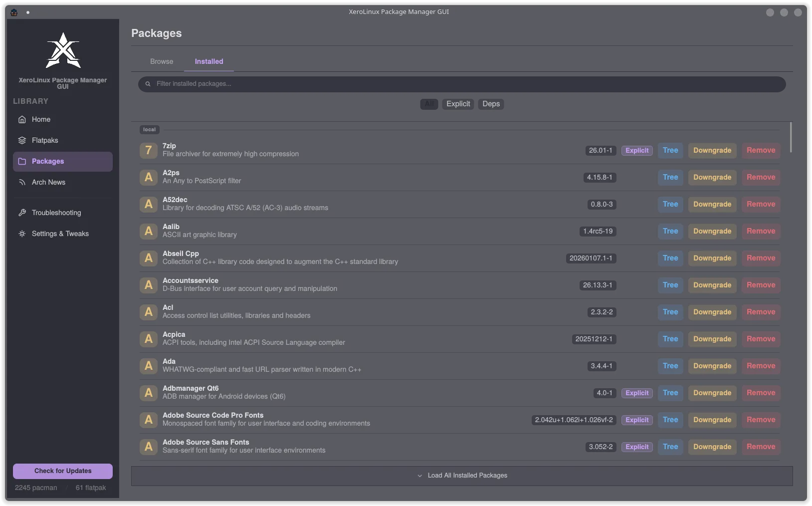Click the Explicit badge on 7zip row
The width and height of the screenshot is (812, 506).
tap(637, 150)
